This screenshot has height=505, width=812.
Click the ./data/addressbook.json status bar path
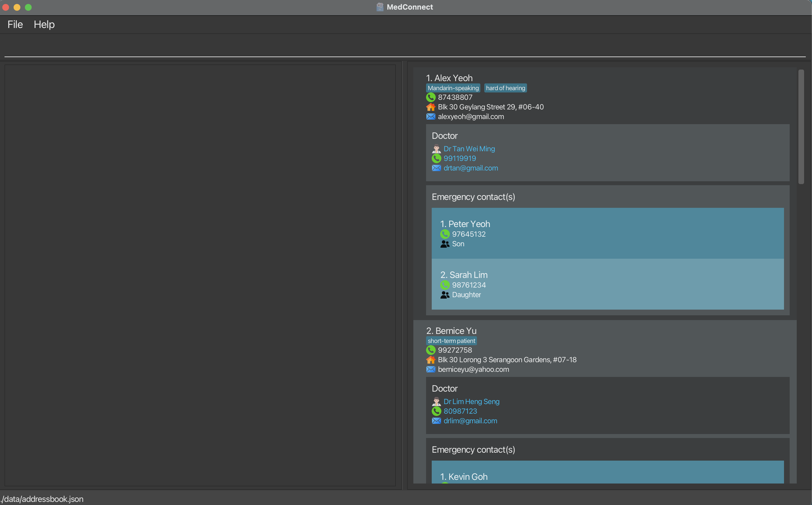(x=42, y=499)
